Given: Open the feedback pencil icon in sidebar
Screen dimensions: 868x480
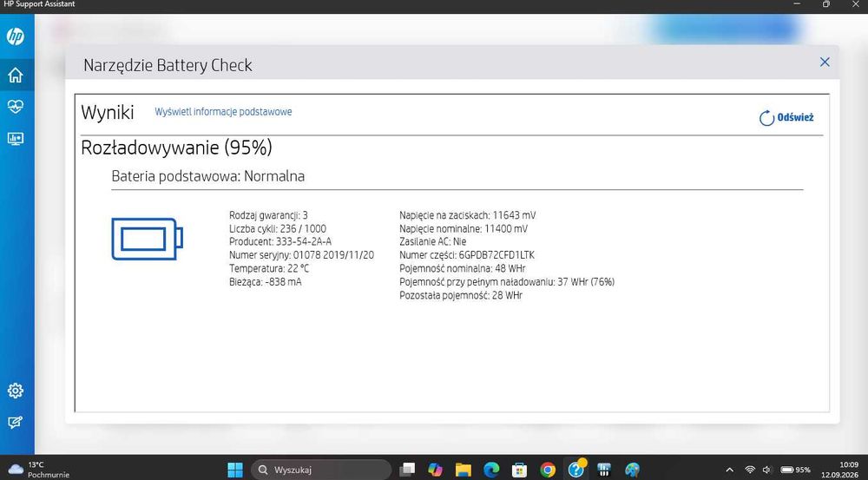Looking at the screenshot, I should 16,423.
